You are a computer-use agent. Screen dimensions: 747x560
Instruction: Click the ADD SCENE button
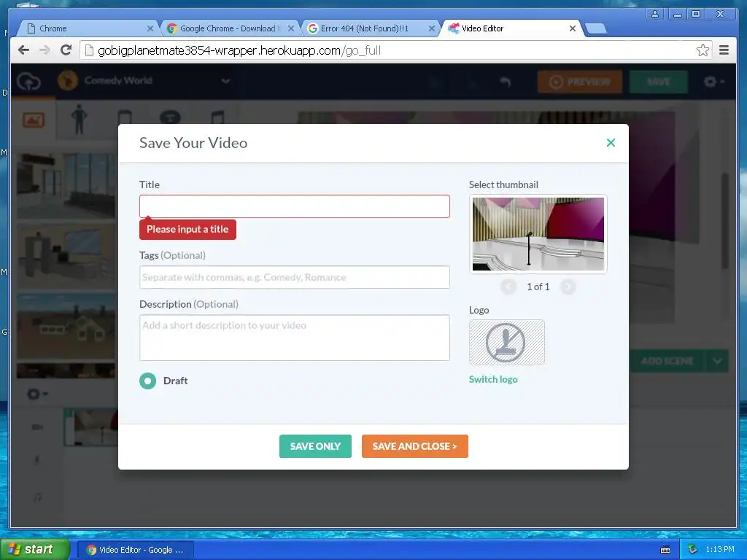click(667, 361)
